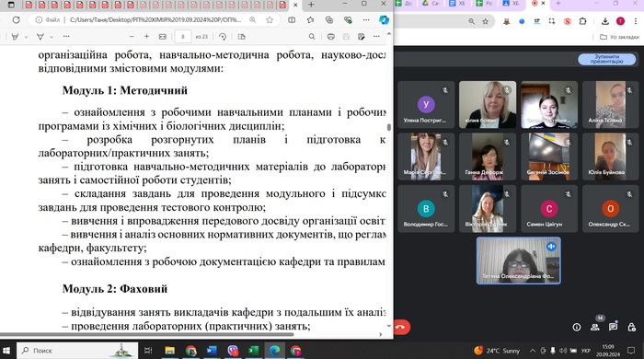This screenshot has width=644, height=359.
Task: Open Edge tab actions menu icon
Action: click(x=11, y=5)
